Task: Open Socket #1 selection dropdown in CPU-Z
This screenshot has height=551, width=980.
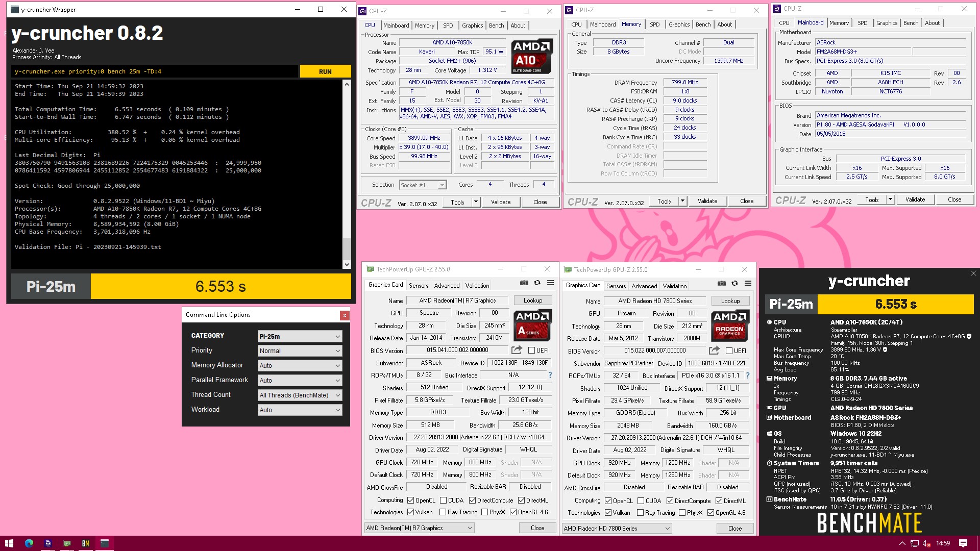Action: (x=423, y=185)
